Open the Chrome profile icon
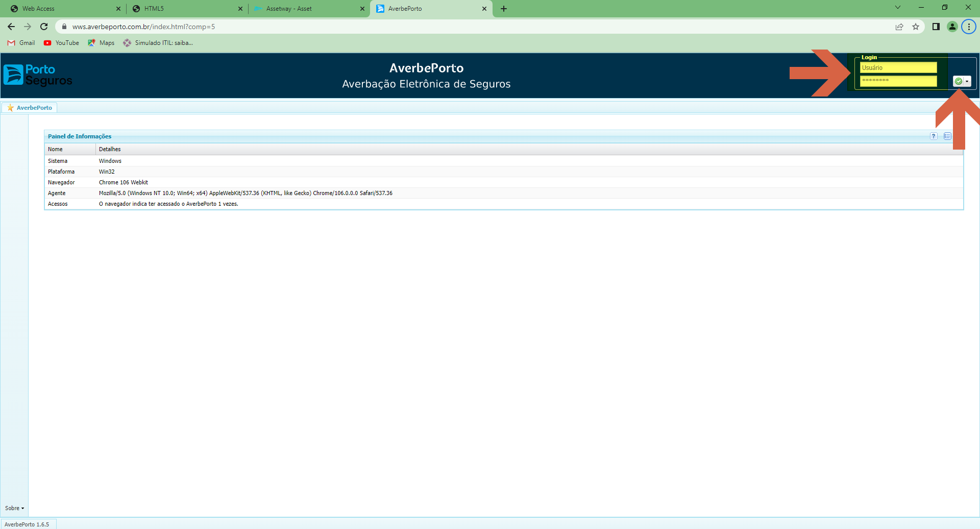The width and height of the screenshot is (980, 529). pyautogui.click(x=952, y=27)
